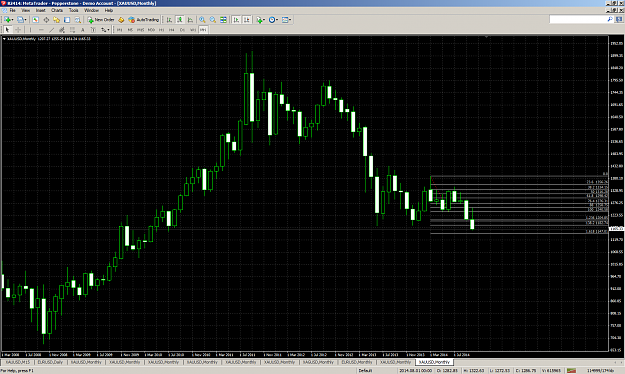The width and height of the screenshot is (625, 374).
Task: Open the Window menu
Action: pos(92,10)
